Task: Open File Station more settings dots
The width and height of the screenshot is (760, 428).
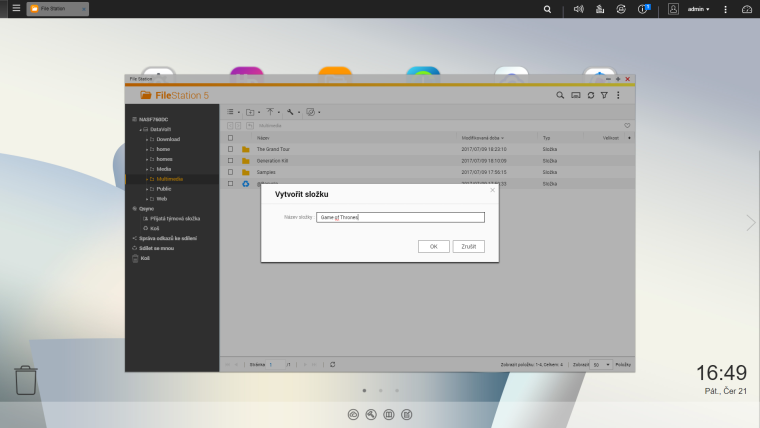Action: coord(618,95)
